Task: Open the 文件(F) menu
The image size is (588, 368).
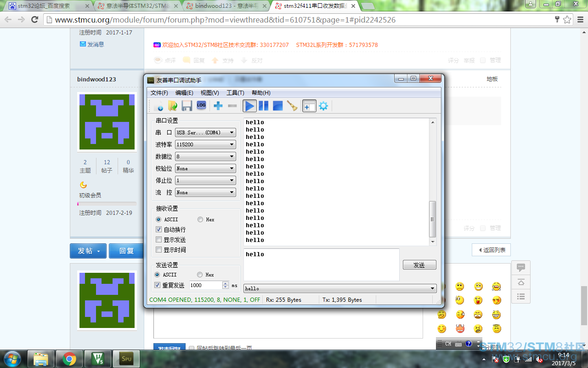Action: click(159, 93)
